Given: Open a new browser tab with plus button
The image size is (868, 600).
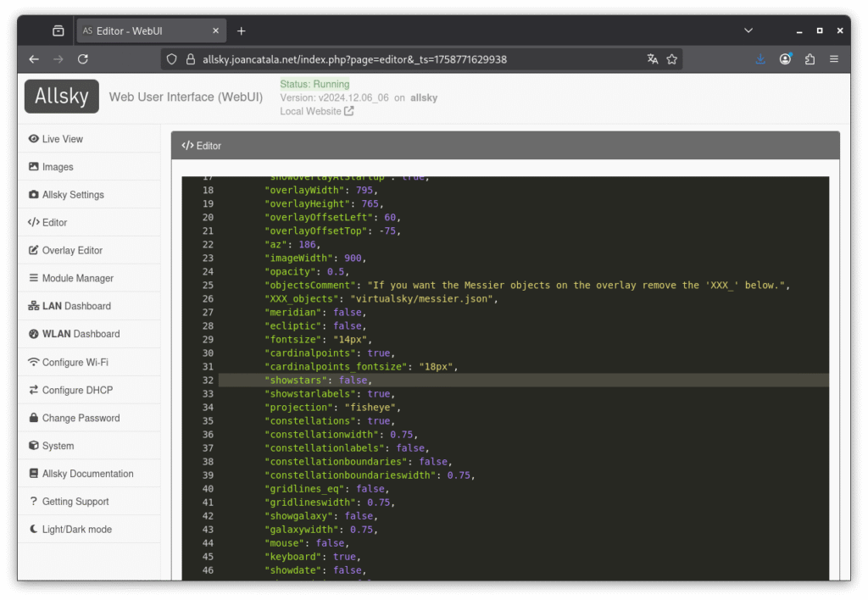Looking at the screenshot, I should (242, 31).
